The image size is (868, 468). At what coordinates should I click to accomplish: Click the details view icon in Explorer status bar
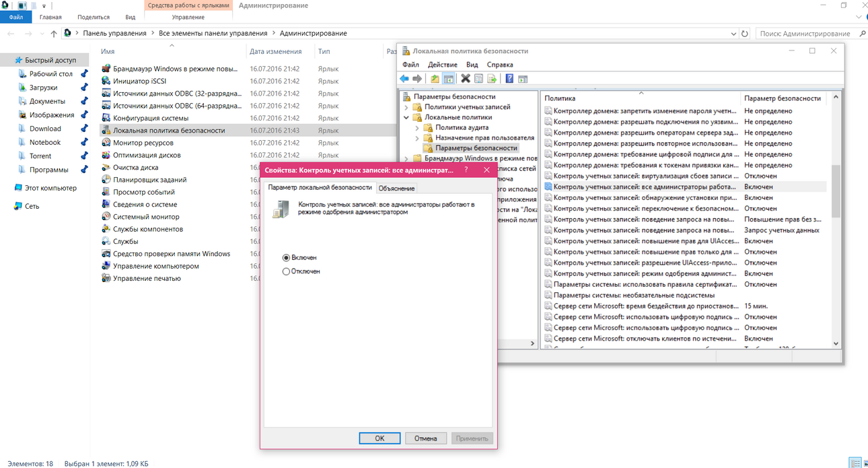[855, 463]
